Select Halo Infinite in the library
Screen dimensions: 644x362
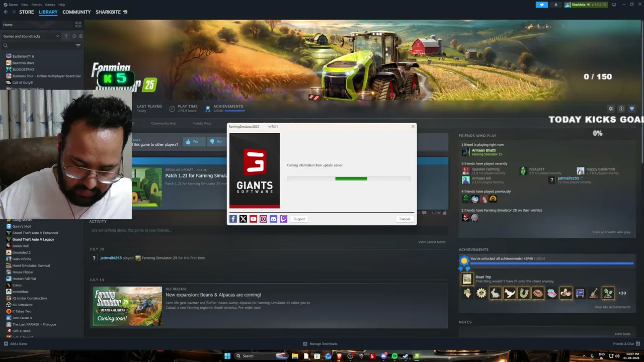point(22,259)
